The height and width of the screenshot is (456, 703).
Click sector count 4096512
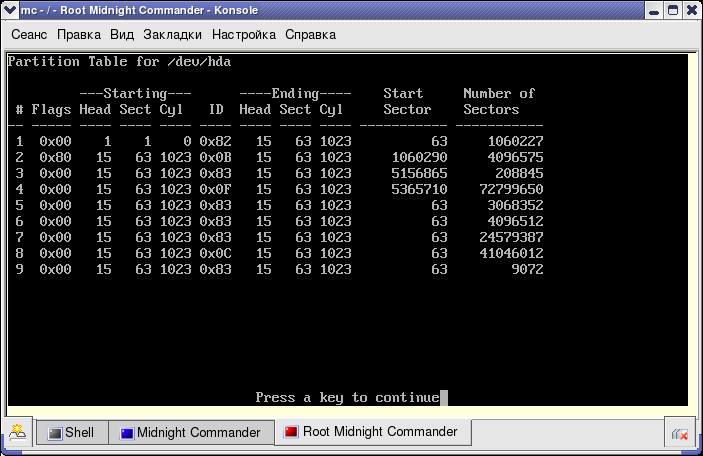point(516,221)
